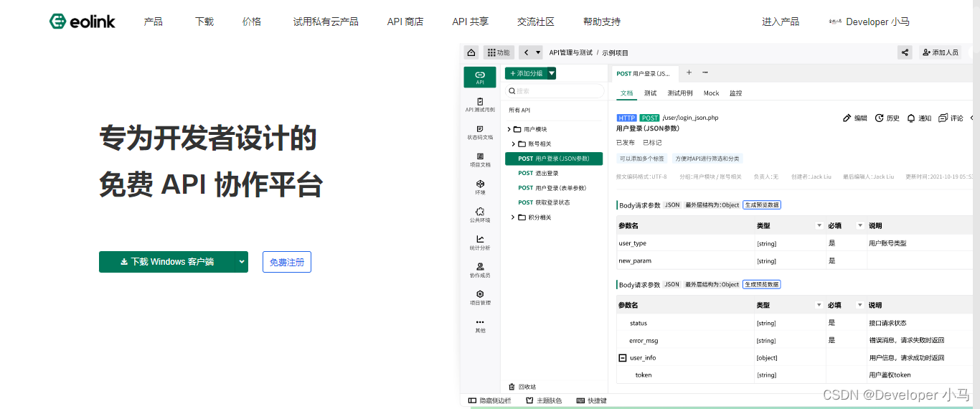This screenshot has height=409, width=980.
Task: Open API 测试用例 in sidebar
Action: point(480,105)
